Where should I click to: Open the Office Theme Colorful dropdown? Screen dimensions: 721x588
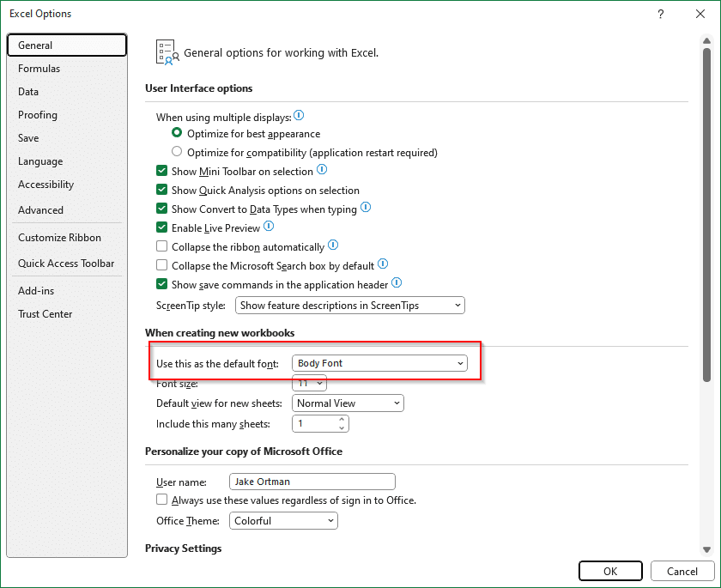284,521
